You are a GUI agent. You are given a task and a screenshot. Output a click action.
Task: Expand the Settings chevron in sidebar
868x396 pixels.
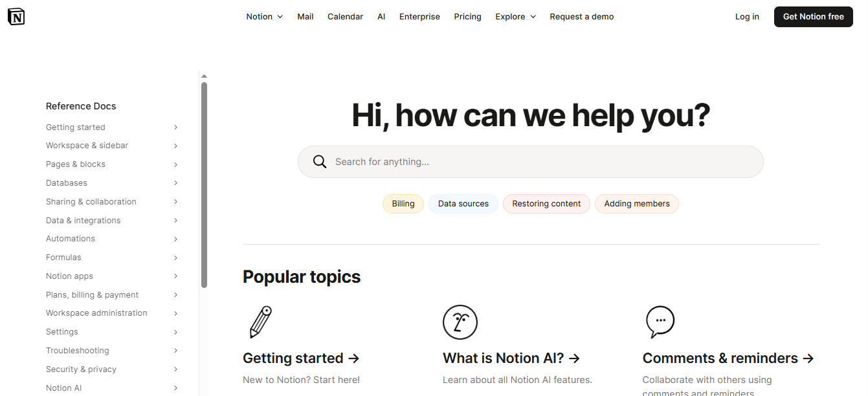point(175,332)
